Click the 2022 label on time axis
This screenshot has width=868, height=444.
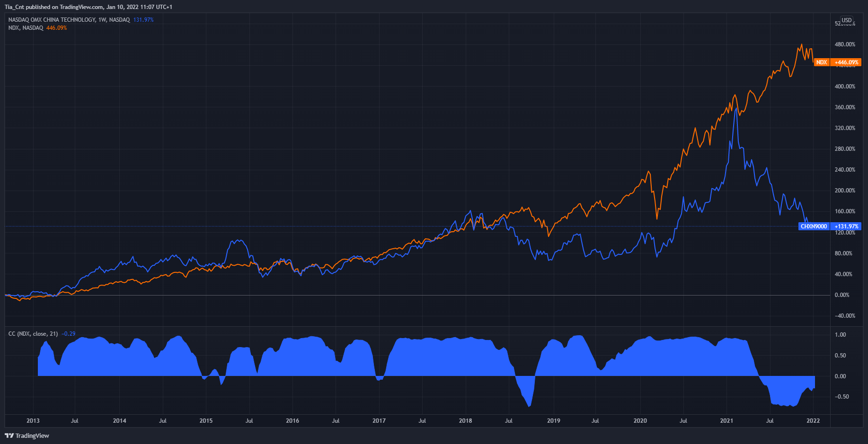tap(813, 421)
